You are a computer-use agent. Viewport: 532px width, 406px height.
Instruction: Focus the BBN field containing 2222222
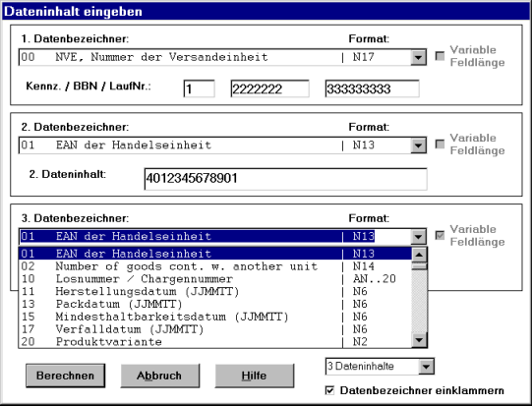[269, 88]
